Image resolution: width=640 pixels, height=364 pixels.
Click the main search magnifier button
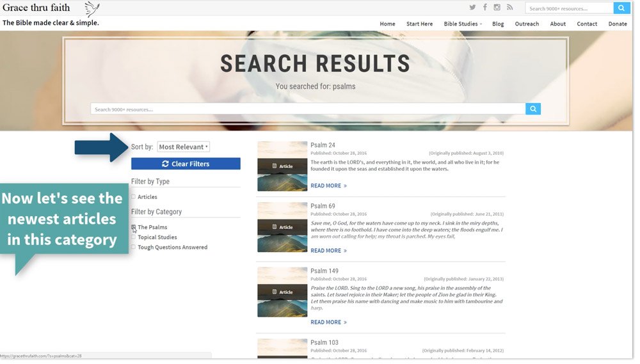tap(533, 109)
